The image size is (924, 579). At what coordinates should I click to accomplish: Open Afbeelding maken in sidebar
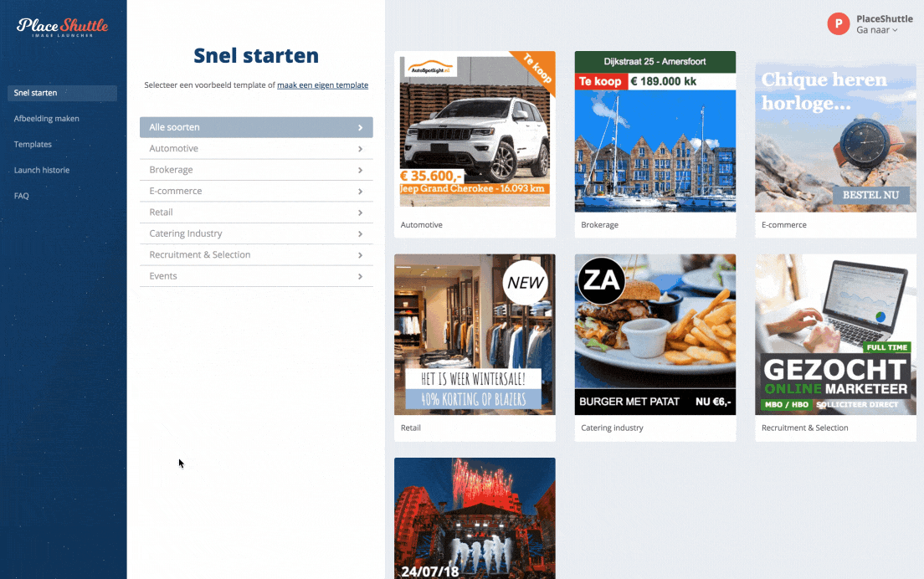(x=47, y=118)
